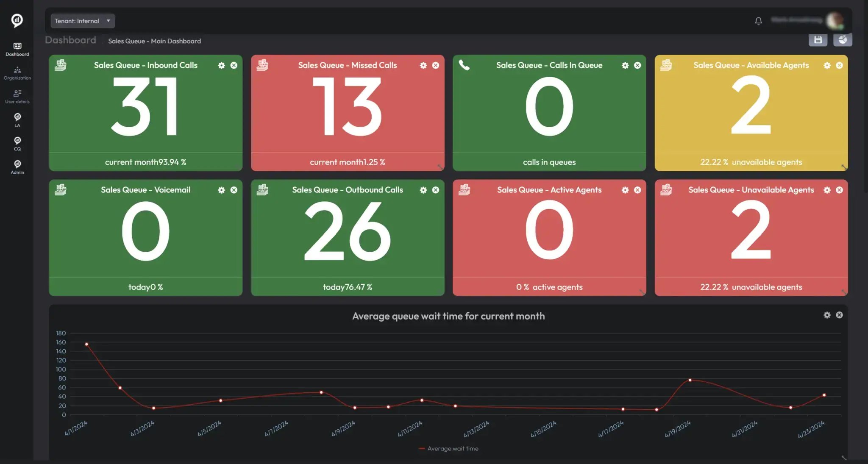Screen dimensions: 868x464
Task: Click 'calls in queues' footer text
Action: point(549,162)
